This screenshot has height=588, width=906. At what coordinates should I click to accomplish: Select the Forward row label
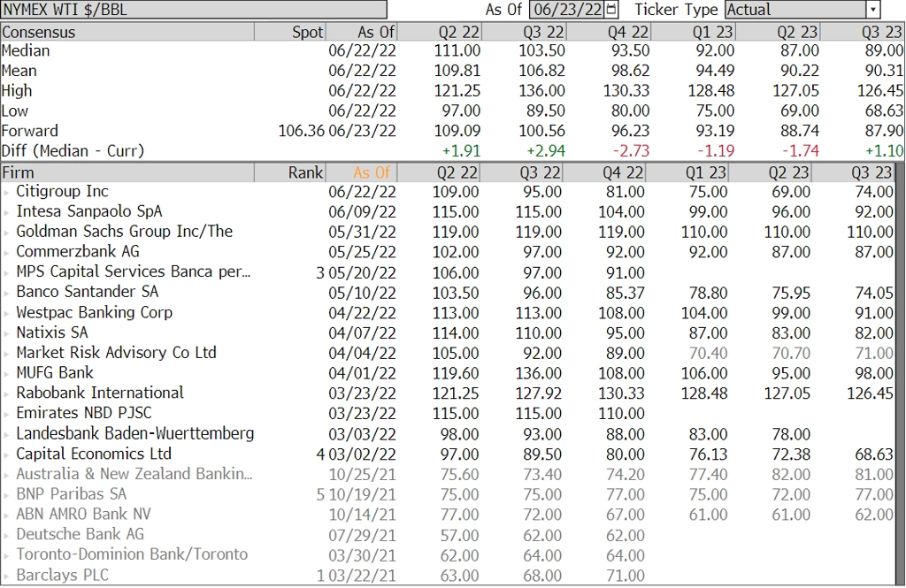click(x=30, y=131)
